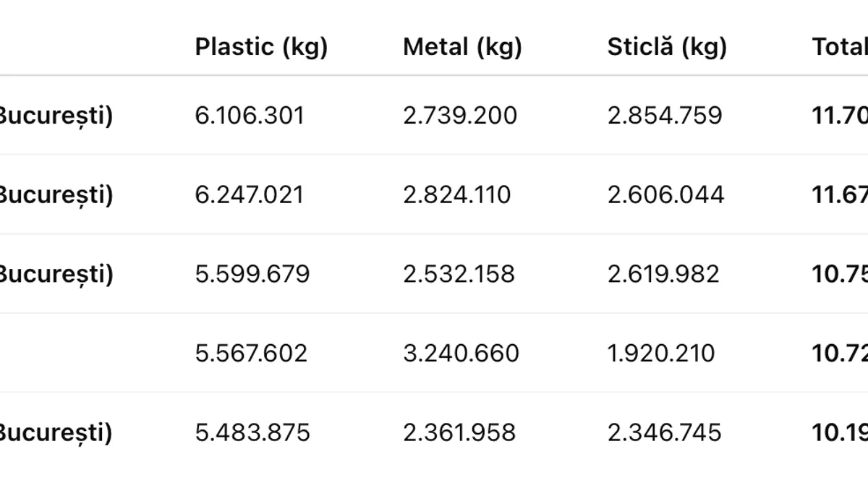Select plastic amount 5.599.679

point(252,275)
